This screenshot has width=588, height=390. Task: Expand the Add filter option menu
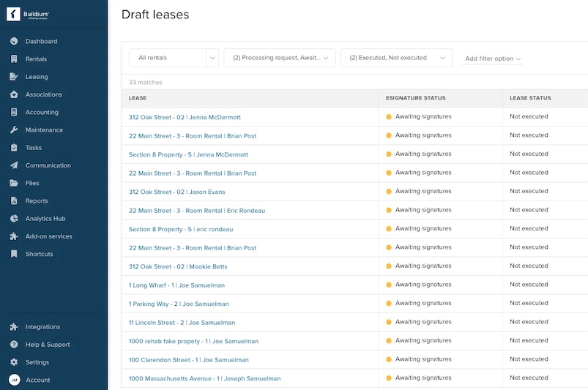493,59
